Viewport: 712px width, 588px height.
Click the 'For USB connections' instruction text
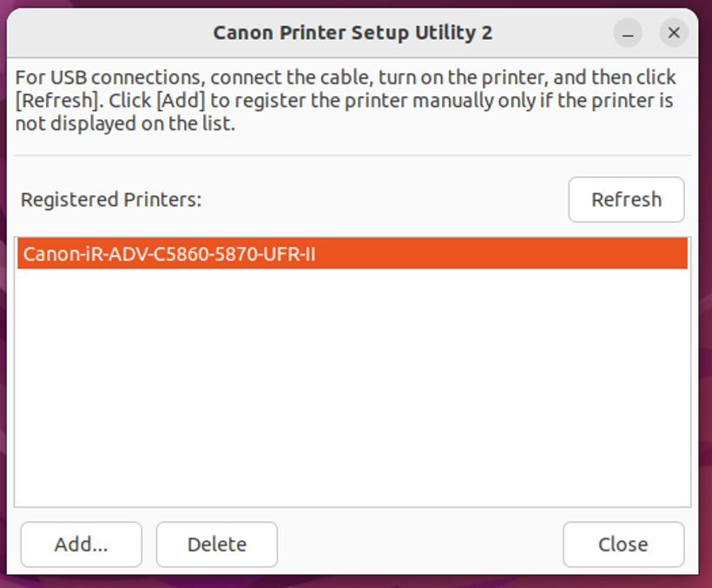(102, 77)
